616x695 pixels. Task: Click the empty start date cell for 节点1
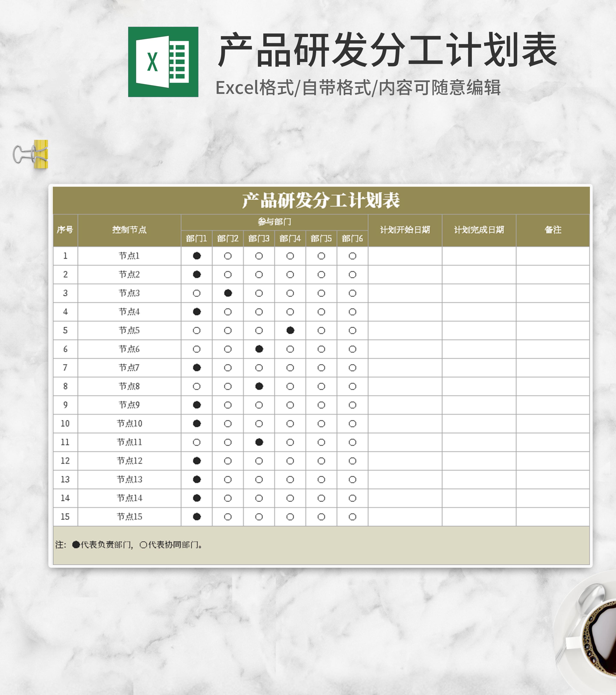click(405, 256)
